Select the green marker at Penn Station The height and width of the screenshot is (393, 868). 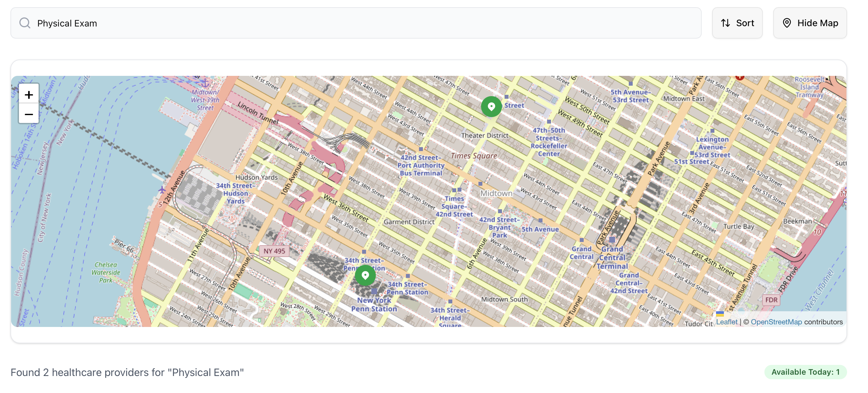[x=365, y=275]
